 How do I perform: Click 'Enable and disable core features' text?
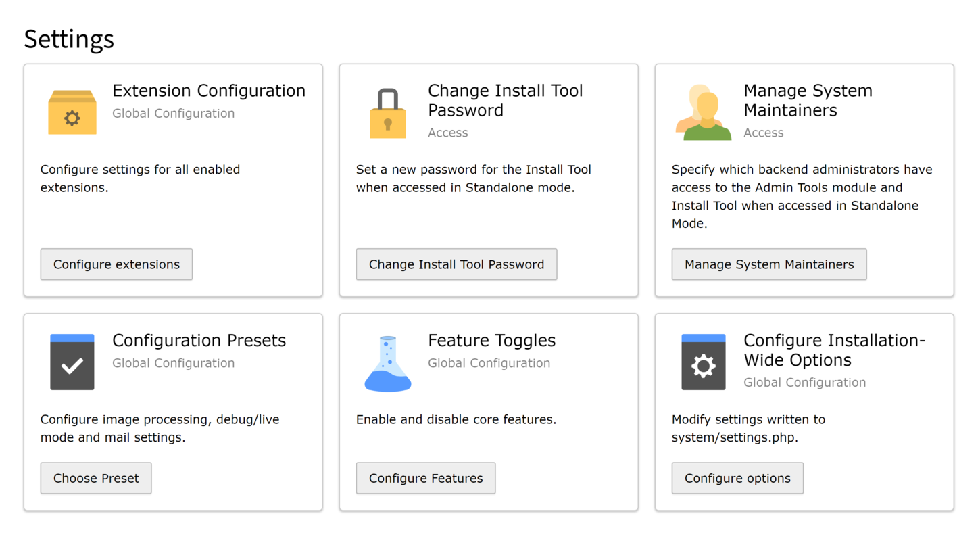[456, 419]
